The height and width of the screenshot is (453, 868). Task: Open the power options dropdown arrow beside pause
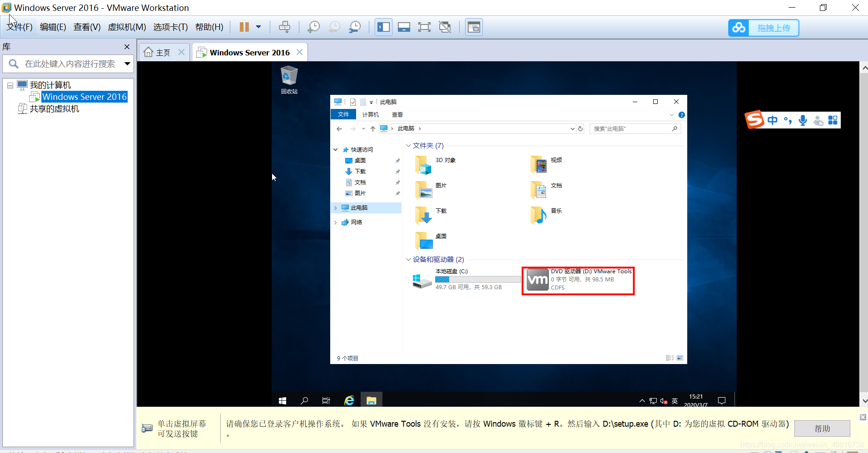(258, 27)
